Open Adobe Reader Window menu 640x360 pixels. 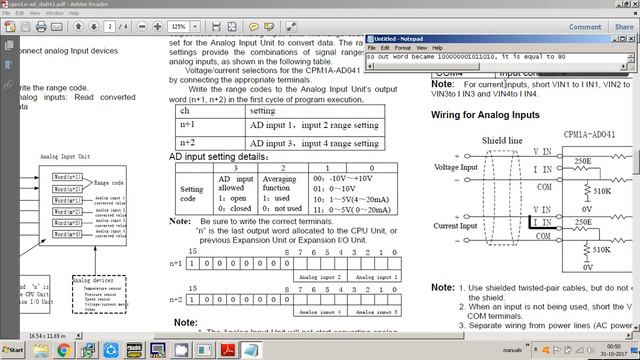[x=54, y=13]
